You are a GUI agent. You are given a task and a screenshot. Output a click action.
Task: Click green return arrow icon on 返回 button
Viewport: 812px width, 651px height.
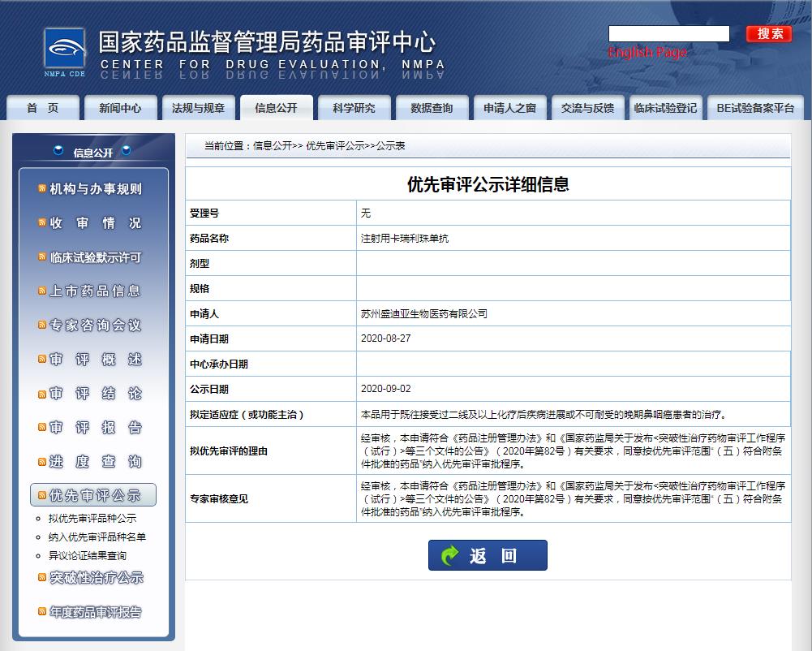point(449,556)
